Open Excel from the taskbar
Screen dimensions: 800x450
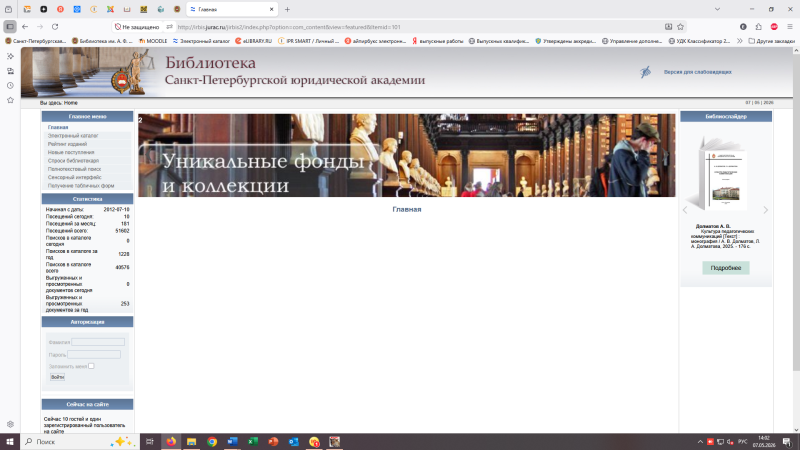[x=253, y=442]
